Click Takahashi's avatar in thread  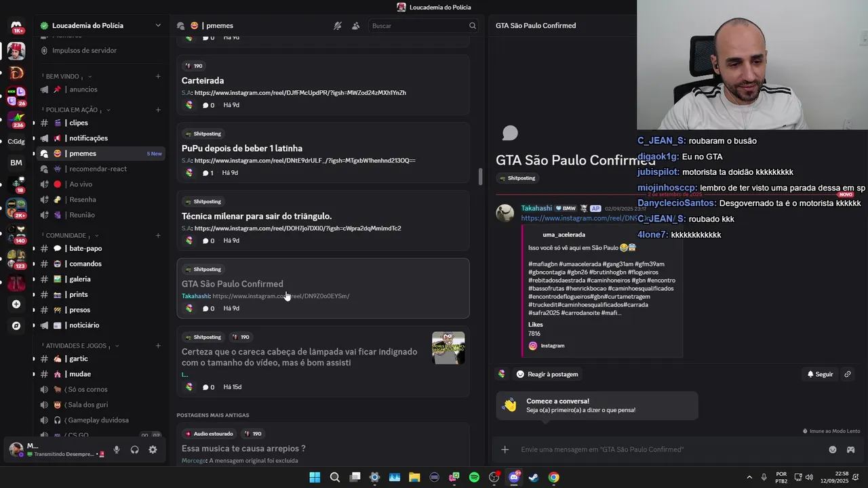pyautogui.click(x=505, y=213)
